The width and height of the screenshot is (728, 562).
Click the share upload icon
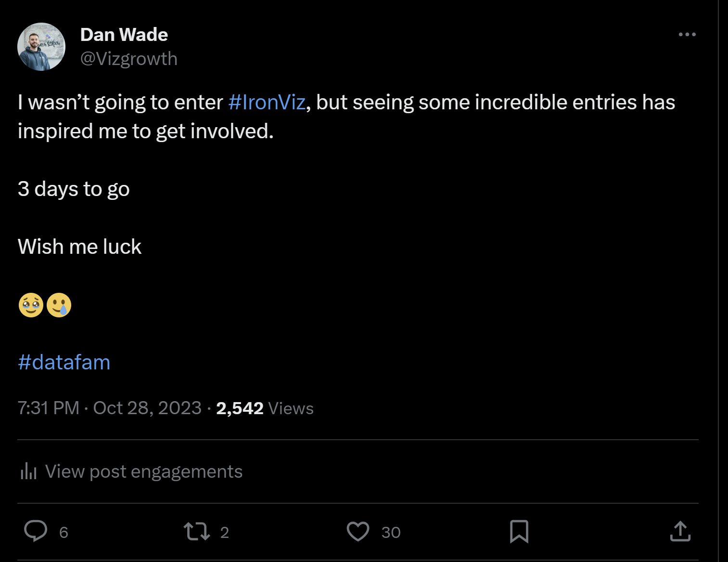pyautogui.click(x=680, y=531)
